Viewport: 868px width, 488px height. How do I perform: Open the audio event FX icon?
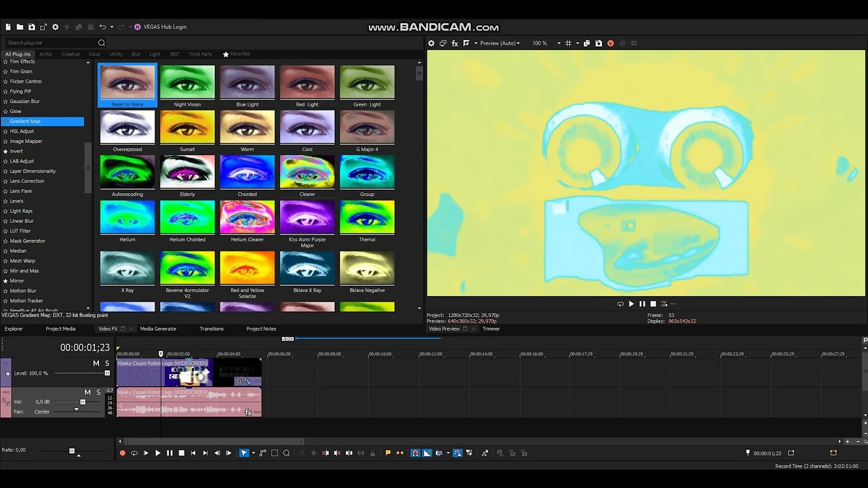pyautogui.click(x=248, y=412)
